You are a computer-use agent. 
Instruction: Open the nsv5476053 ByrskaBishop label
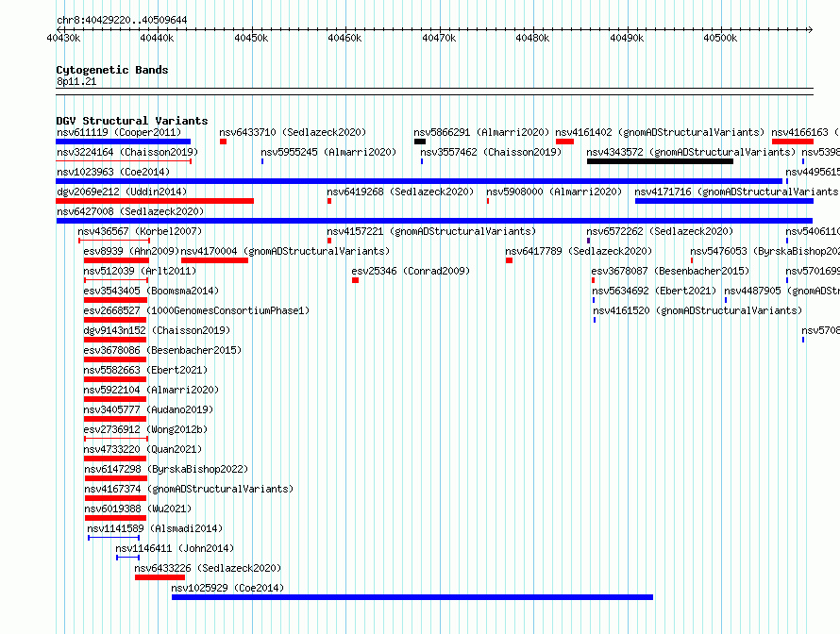[x=765, y=251]
